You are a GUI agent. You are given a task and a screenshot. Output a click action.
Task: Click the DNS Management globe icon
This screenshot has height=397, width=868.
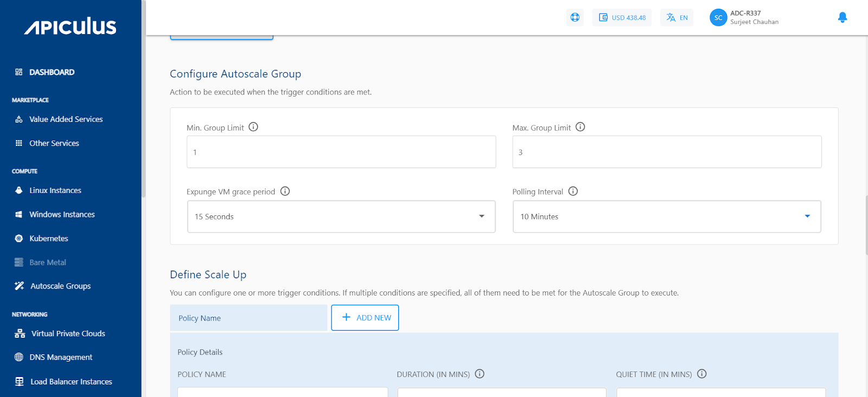[x=19, y=357]
